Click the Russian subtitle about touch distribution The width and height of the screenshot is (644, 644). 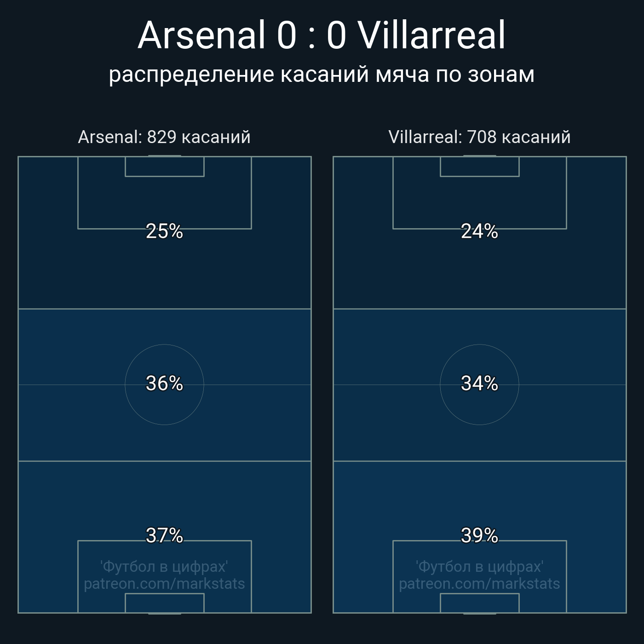[322, 75]
